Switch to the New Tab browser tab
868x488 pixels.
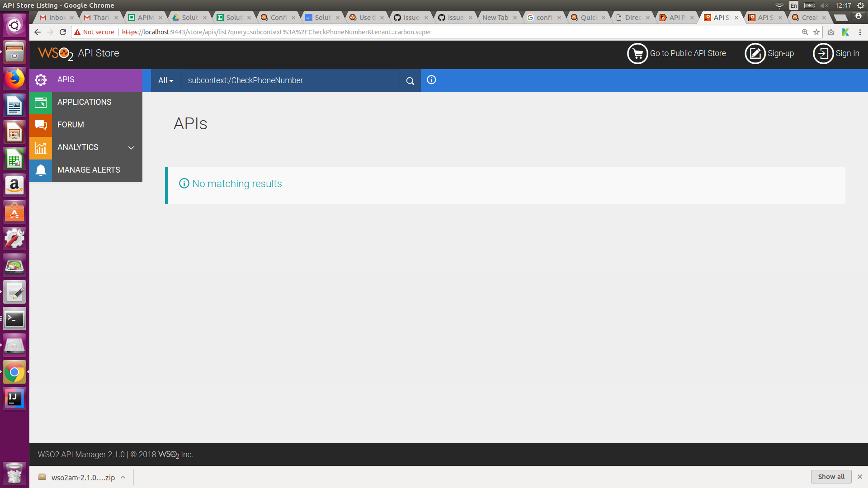495,17
